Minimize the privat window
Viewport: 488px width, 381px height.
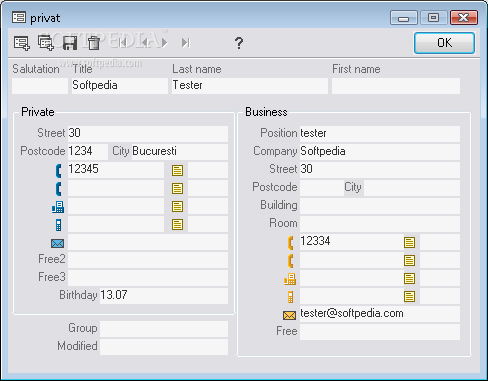[x=403, y=18]
